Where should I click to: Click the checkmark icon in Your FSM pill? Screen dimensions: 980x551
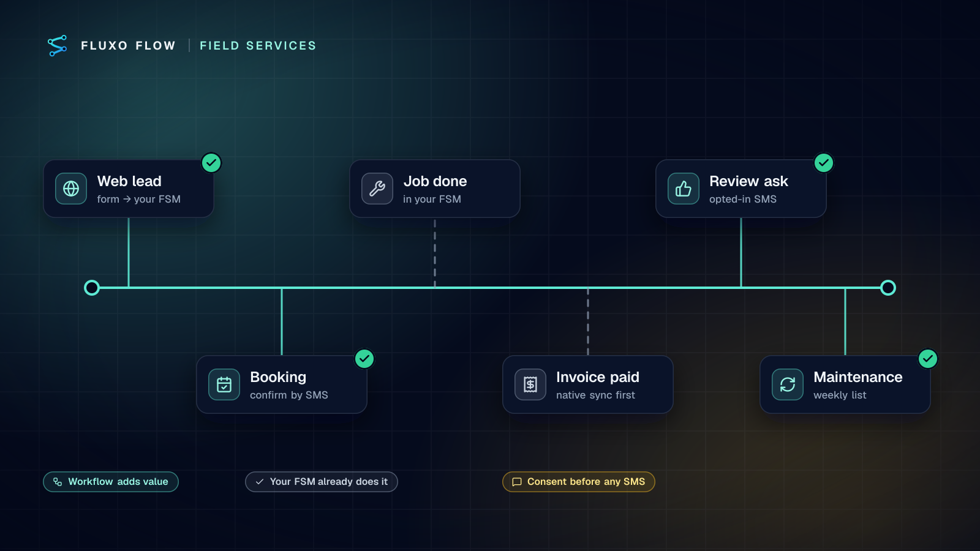tap(260, 482)
